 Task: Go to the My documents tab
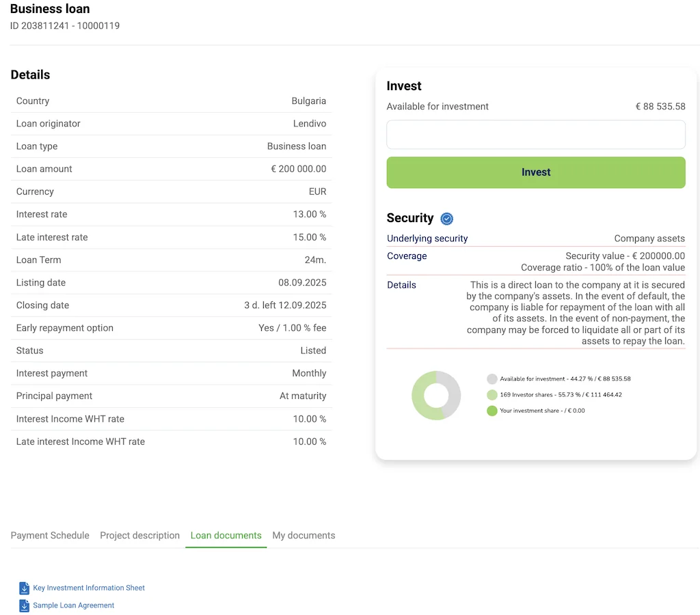click(x=304, y=536)
